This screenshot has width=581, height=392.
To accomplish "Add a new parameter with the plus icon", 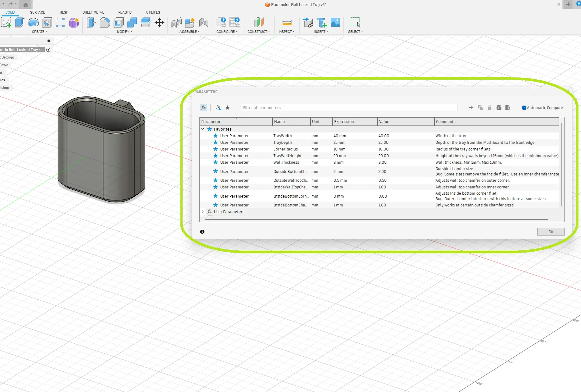I will tap(471, 107).
